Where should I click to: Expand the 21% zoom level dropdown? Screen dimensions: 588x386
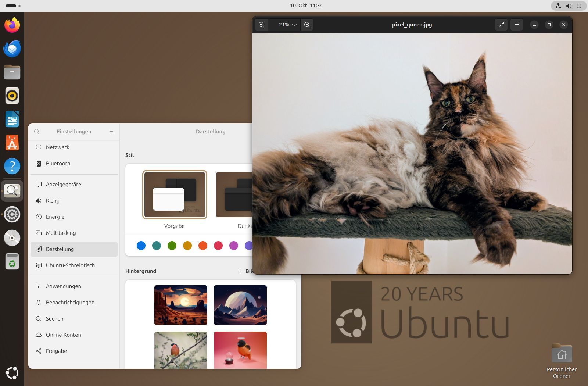(287, 25)
